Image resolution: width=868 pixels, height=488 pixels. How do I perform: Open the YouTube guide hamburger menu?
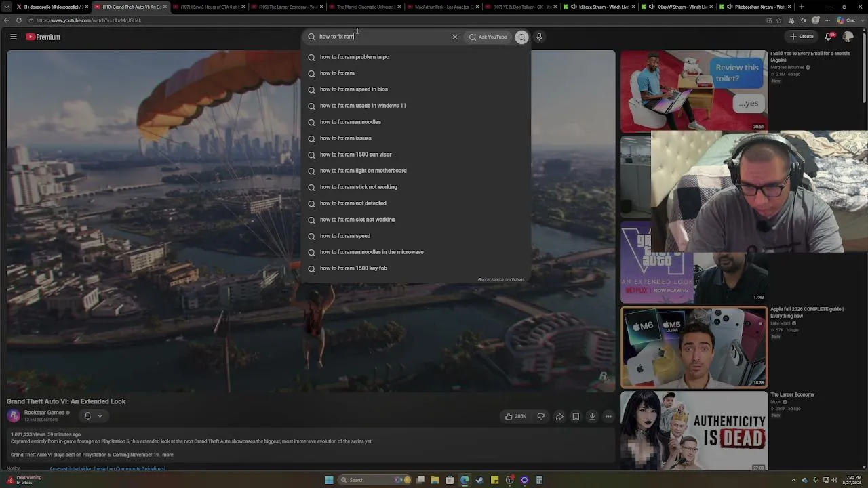click(13, 37)
